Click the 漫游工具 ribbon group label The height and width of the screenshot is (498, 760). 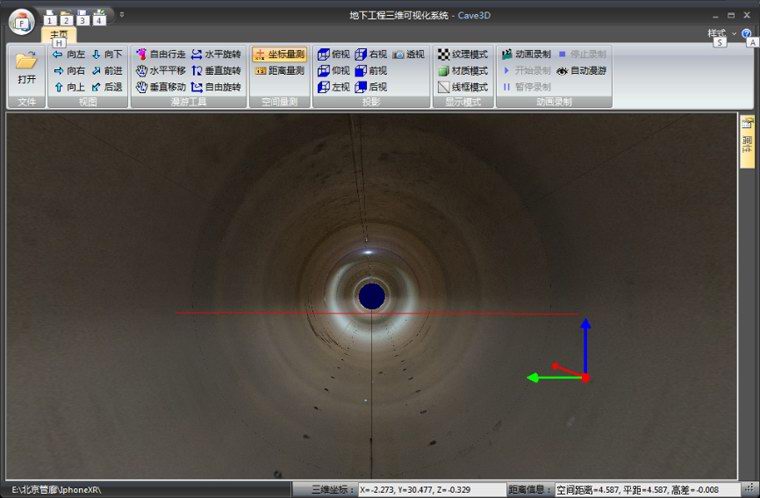coord(189,101)
